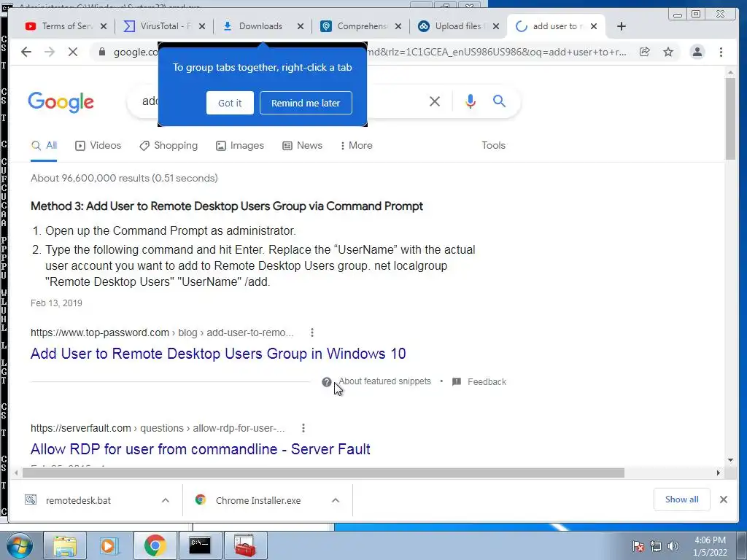
Task: Select the News search filter
Action: pos(302,145)
